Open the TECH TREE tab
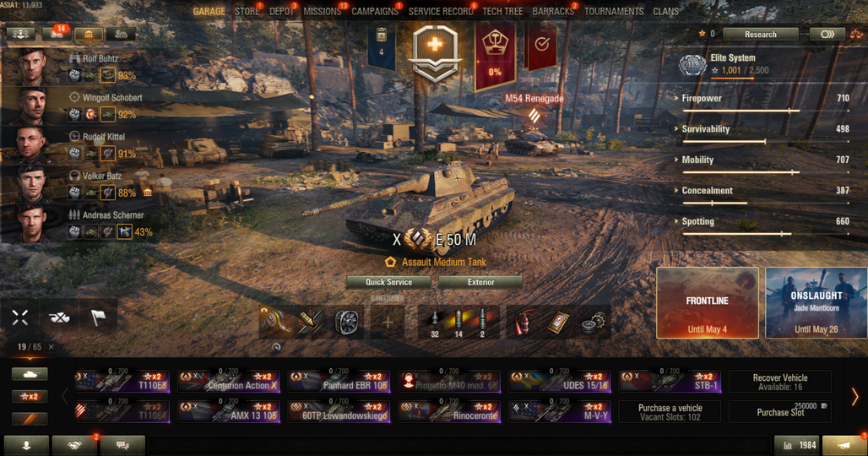 502,11
